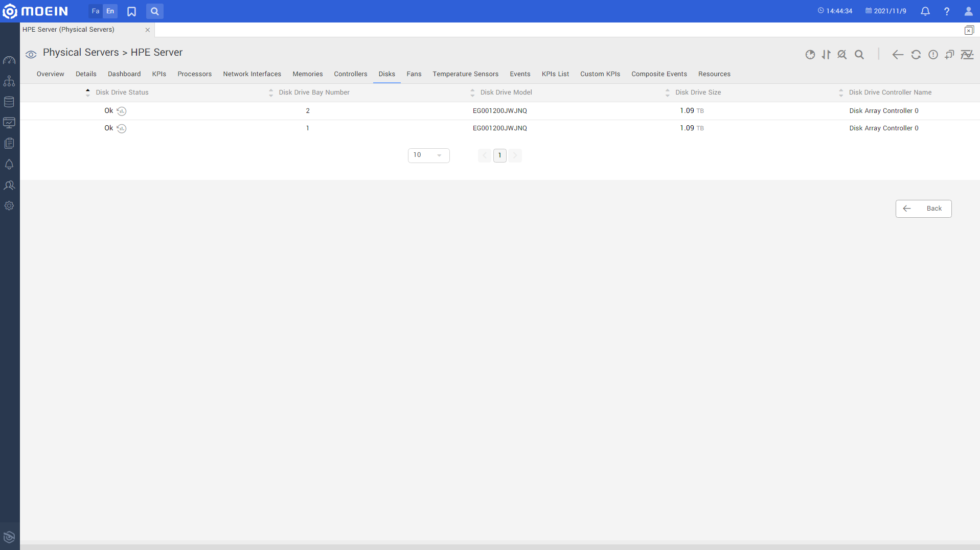The width and height of the screenshot is (980, 550).
Task: Toggle the eye icon beside Physical Servers
Action: click(31, 54)
